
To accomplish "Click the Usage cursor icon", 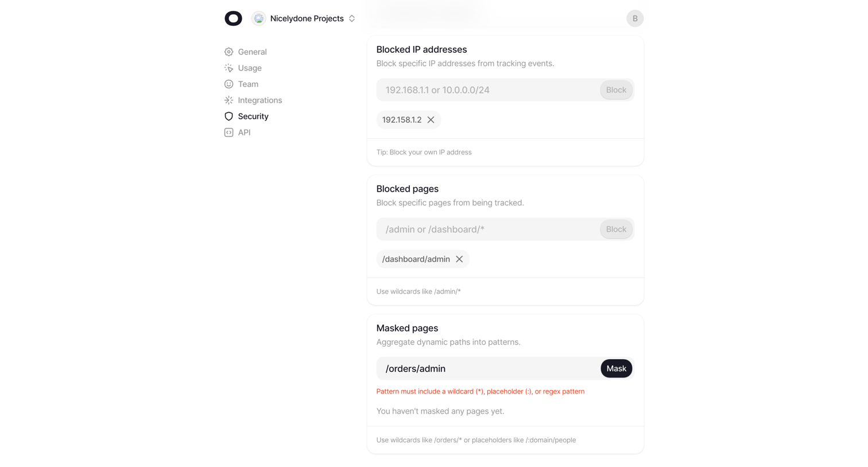I will tap(228, 68).
